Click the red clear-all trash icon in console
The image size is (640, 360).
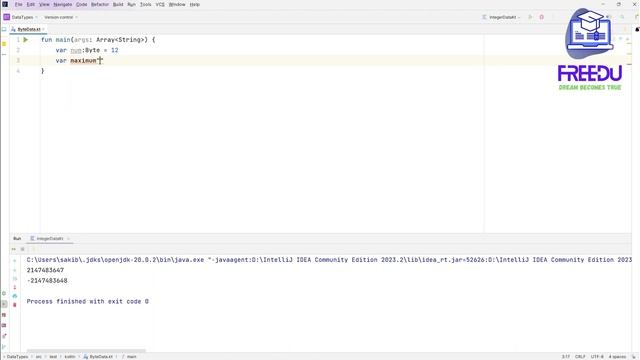15,305
